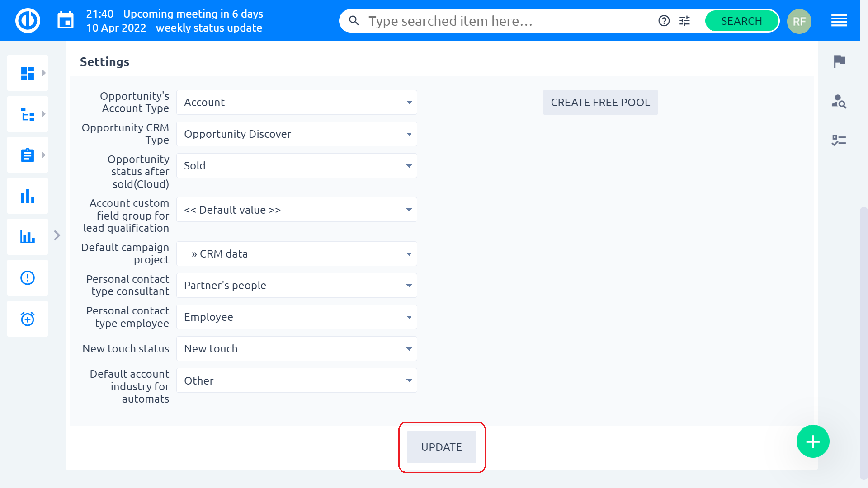Screen dimensions: 868x488
Task: Open search filter settings icon
Action: (x=684, y=21)
